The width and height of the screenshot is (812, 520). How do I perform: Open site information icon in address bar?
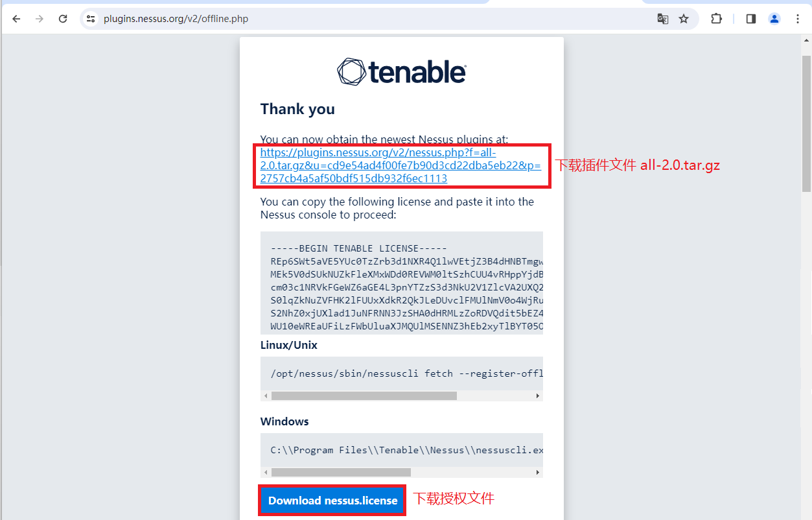(x=91, y=19)
